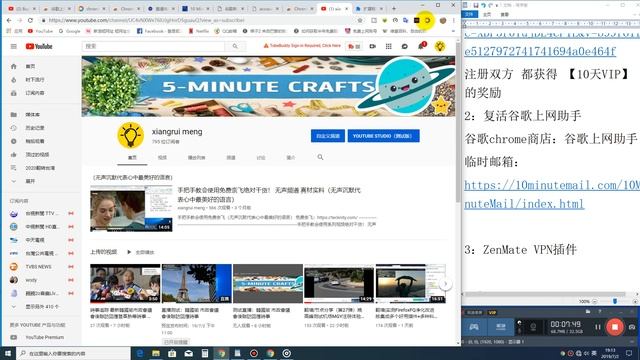Click Play all uploaded videos
This screenshot has height=360, width=640.
point(141,252)
